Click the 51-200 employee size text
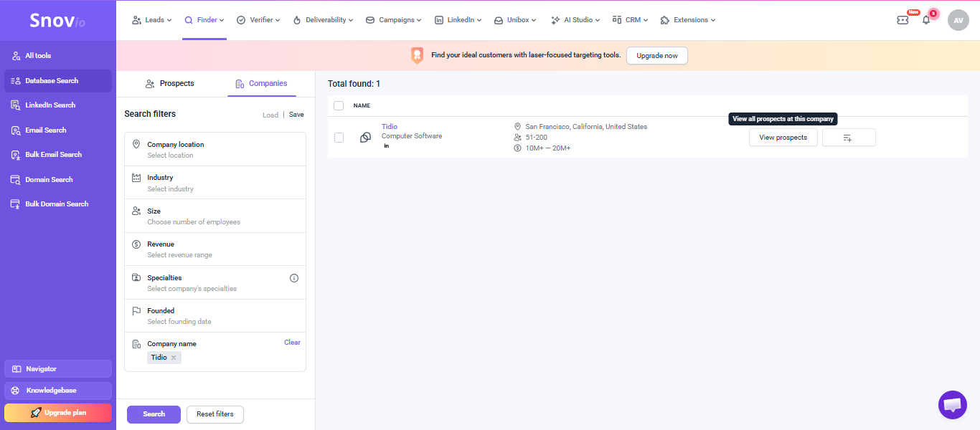The height and width of the screenshot is (430, 980). click(x=537, y=138)
